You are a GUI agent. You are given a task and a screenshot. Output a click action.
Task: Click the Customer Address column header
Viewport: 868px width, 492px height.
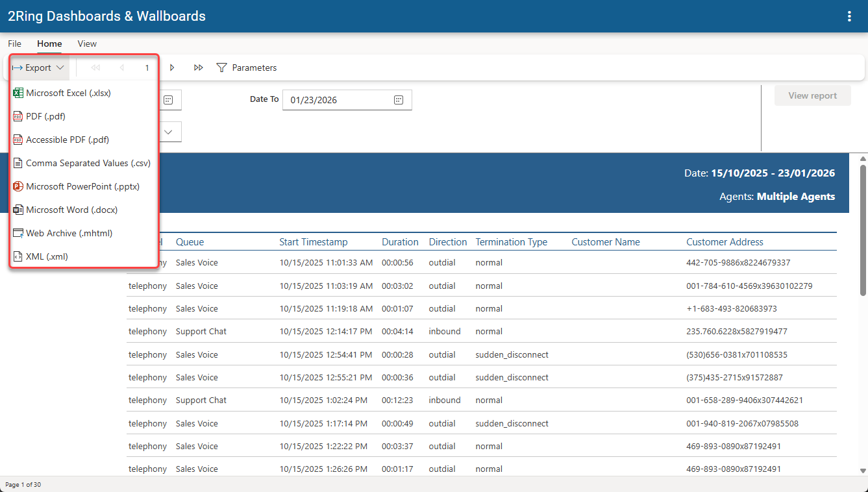pyautogui.click(x=725, y=242)
